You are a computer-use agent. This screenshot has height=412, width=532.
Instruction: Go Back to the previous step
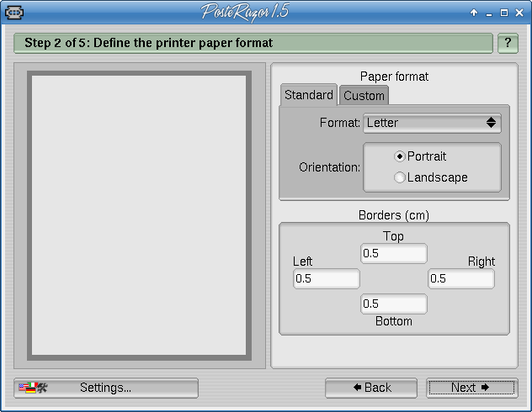371,388
